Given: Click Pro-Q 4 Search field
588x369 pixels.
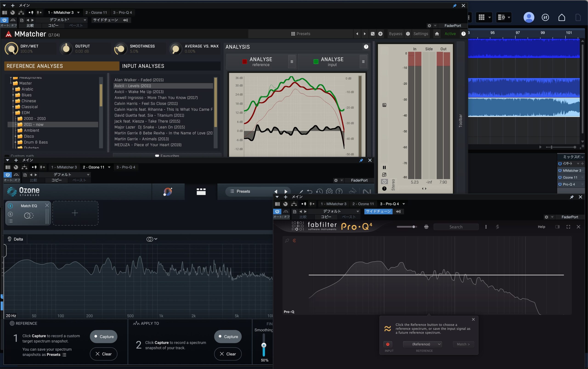Looking at the screenshot, I should click(x=456, y=227).
